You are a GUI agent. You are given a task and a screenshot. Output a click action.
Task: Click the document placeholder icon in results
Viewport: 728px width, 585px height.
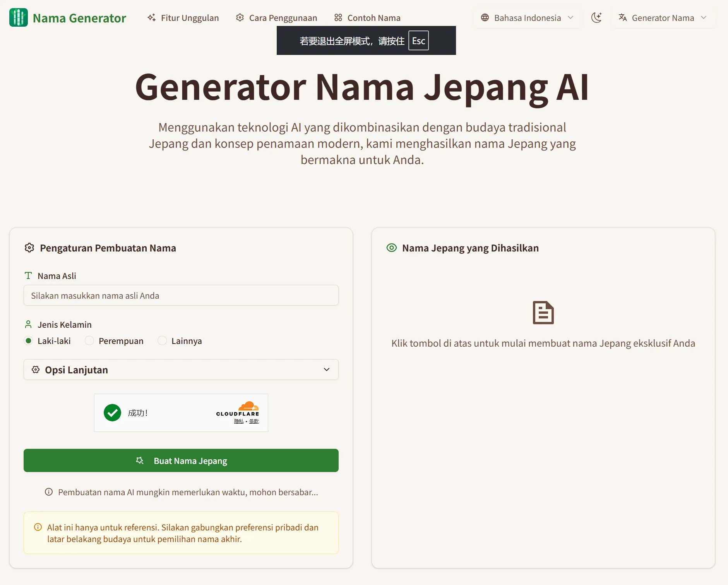pyautogui.click(x=543, y=313)
